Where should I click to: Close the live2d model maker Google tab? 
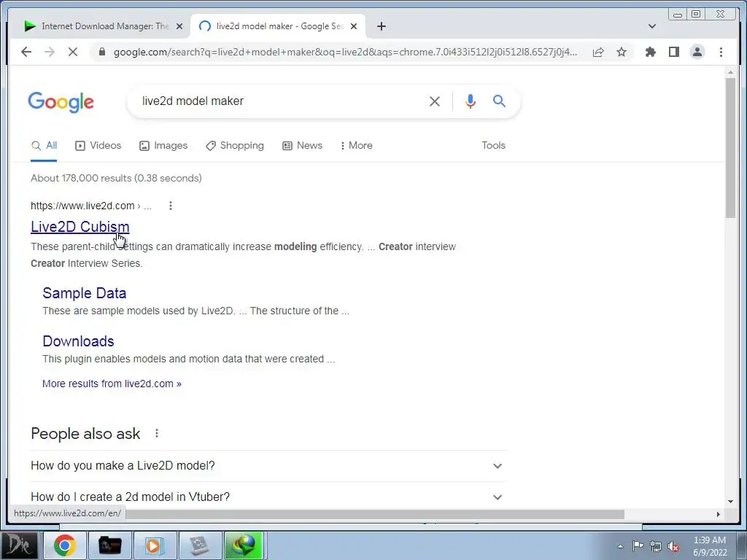click(x=354, y=26)
